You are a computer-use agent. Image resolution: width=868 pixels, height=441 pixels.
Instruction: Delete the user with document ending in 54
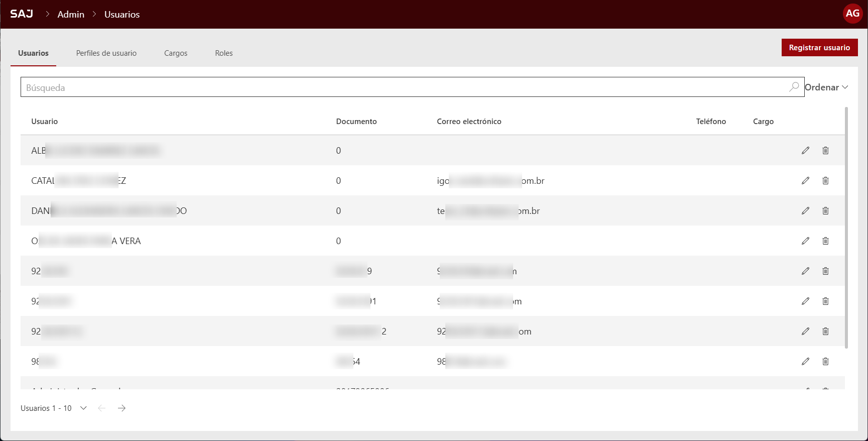(825, 361)
